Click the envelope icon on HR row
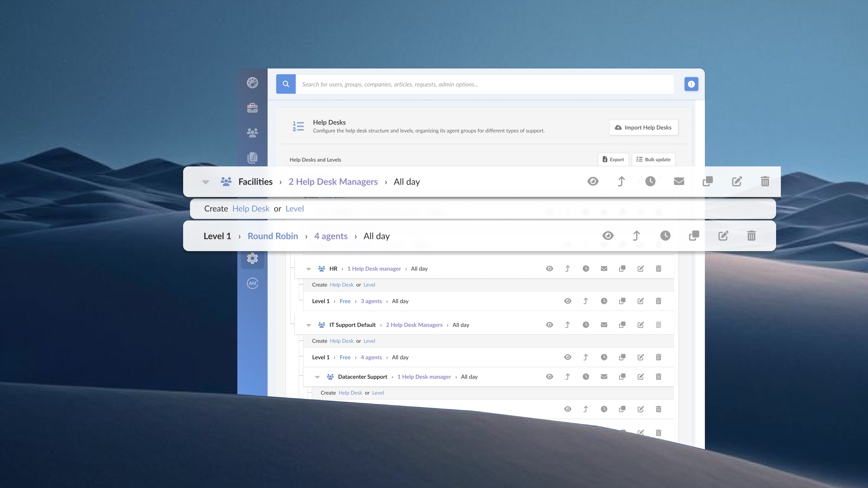 [x=604, y=268]
